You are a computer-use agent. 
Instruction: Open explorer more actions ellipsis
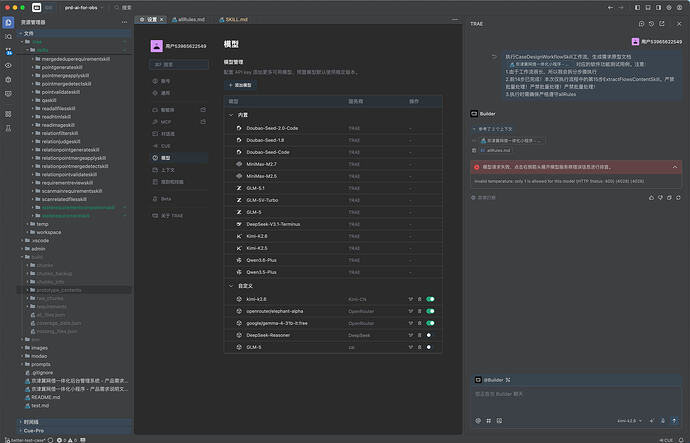tap(125, 22)
